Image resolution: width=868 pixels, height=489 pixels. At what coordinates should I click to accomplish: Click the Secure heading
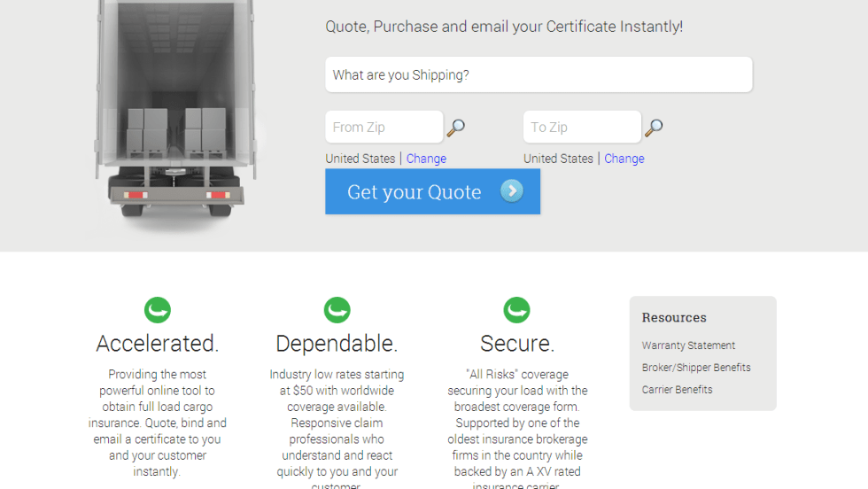pyautogui.click(x=517, y=344)
